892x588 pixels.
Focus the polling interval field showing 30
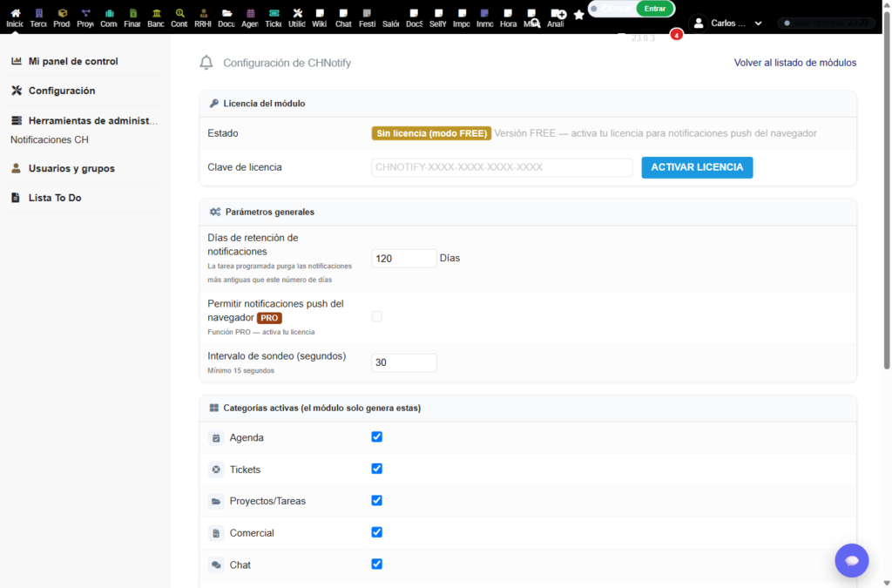click(404, 362)
